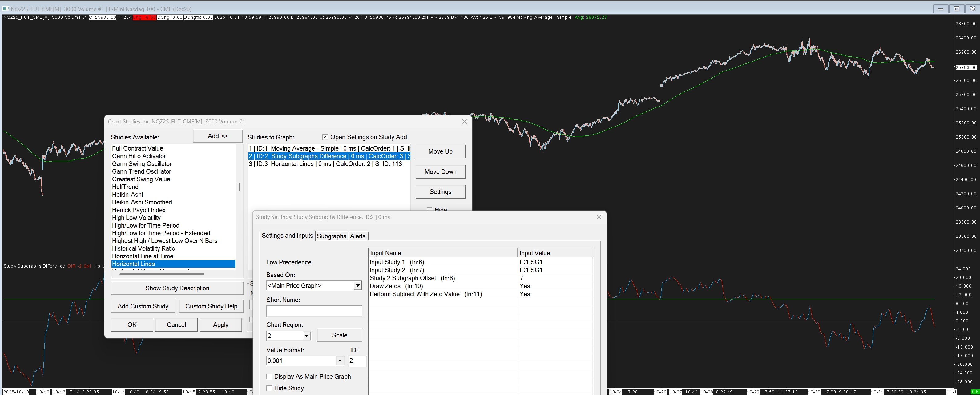
Task: Restore the chart window using the restore icon
Action: pyautogui.click(x=956, y=9)
